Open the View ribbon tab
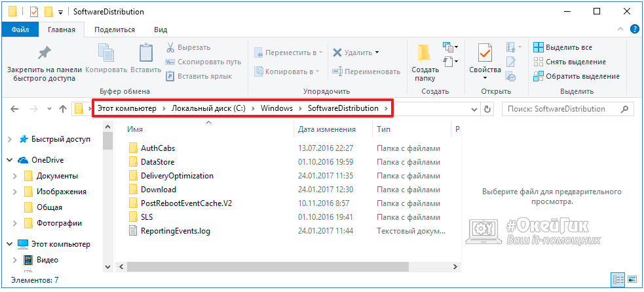 pos(161,30)
